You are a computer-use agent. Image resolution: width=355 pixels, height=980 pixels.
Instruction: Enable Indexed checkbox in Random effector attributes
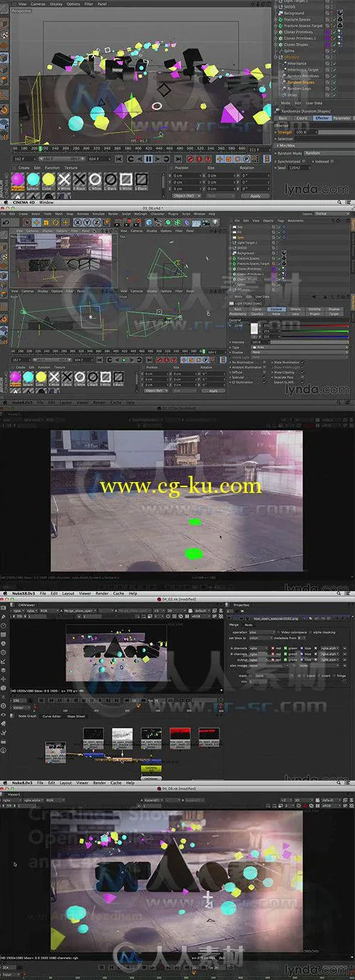pos(332,162)
